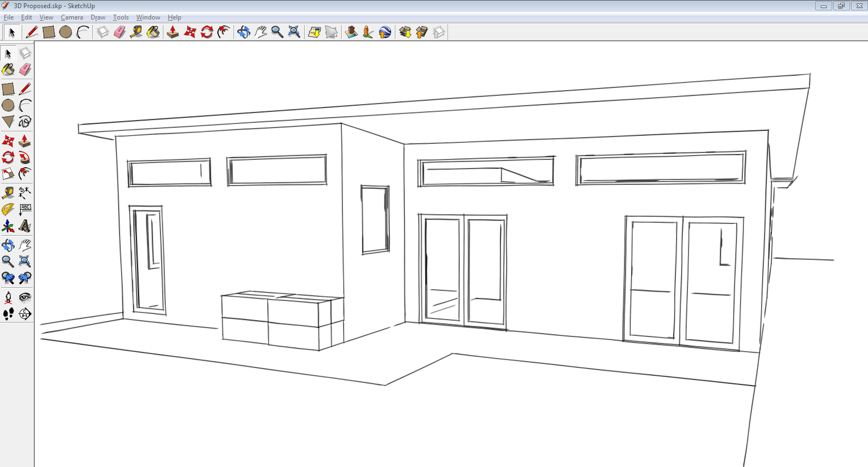Choose the Offset tool in the top toolbar
Screen dimensions: 868x467
point(223,32)
